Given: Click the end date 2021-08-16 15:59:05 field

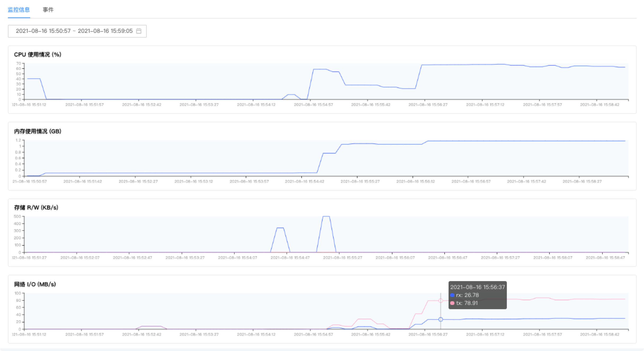Looking at the screenshot, I should click(105, 31).
